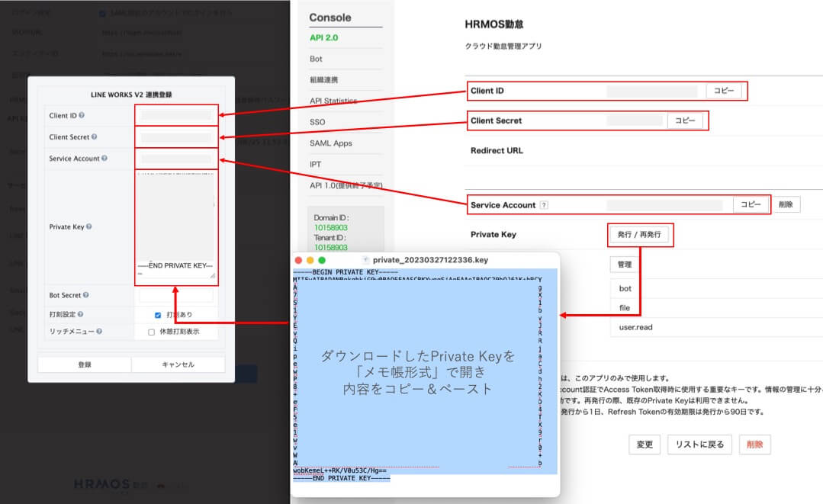Click the END PRIVATE KEY line in the editor
Screen dimensions: 823x504
(x=342, y=478)
